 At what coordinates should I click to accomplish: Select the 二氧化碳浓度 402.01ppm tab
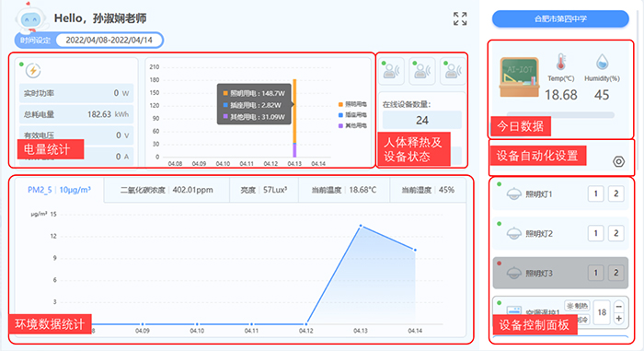click(x=167, y=190)
